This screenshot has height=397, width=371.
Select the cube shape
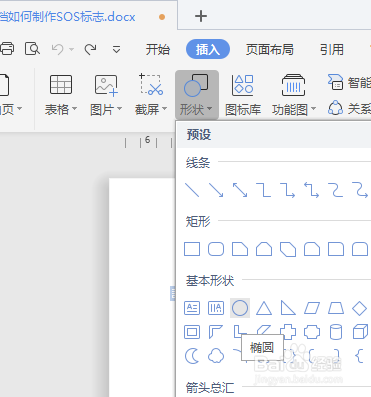pyautogui.click(x=360, y=332)
